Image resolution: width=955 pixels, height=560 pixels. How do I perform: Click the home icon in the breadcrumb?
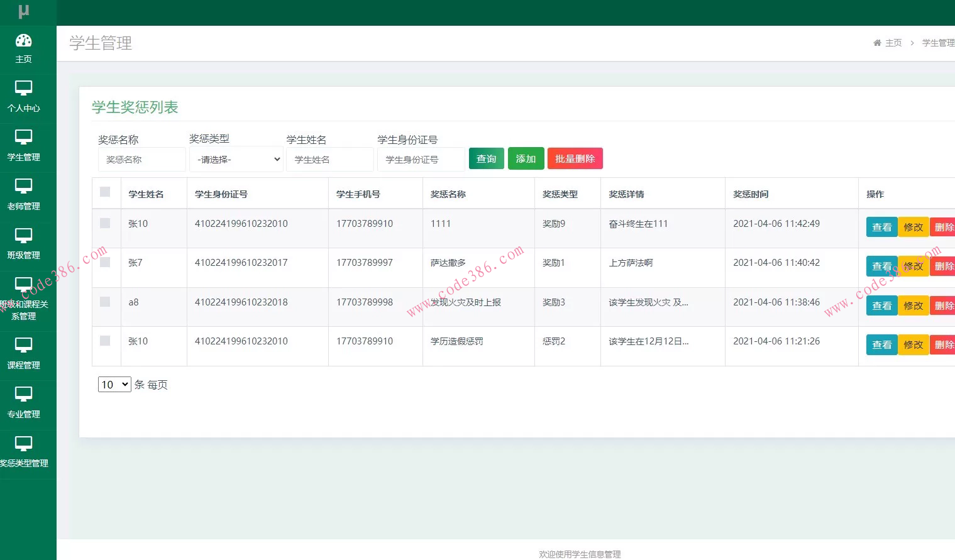click(x=877, y=43)
